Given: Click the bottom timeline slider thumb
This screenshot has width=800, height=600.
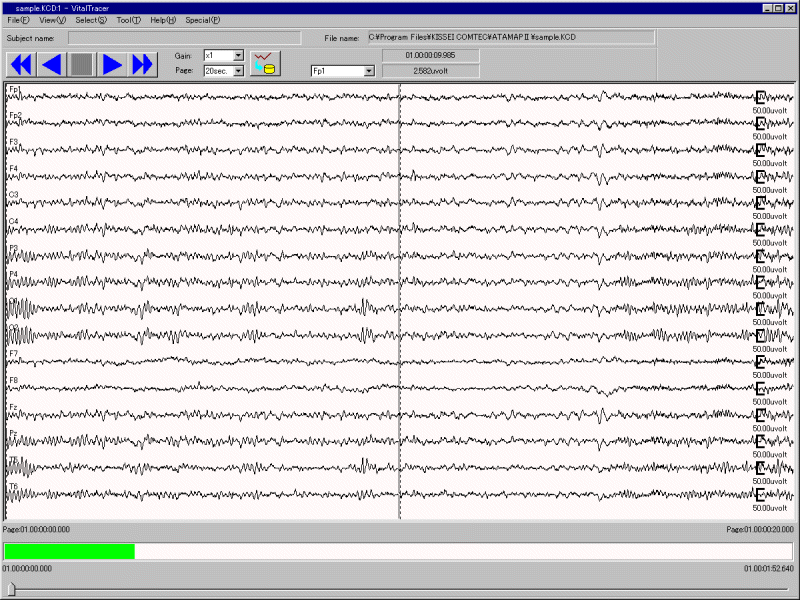Looking at the screenshot, I should coord(11,589).
